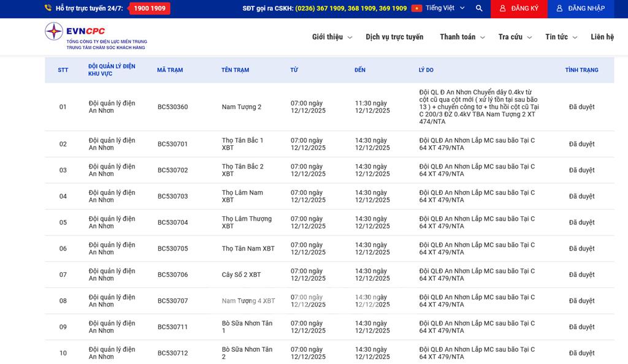Click the TÊN TRẠM column header
Image resolution: width=628 pixels, height=364 pixels.
point(235,70)
